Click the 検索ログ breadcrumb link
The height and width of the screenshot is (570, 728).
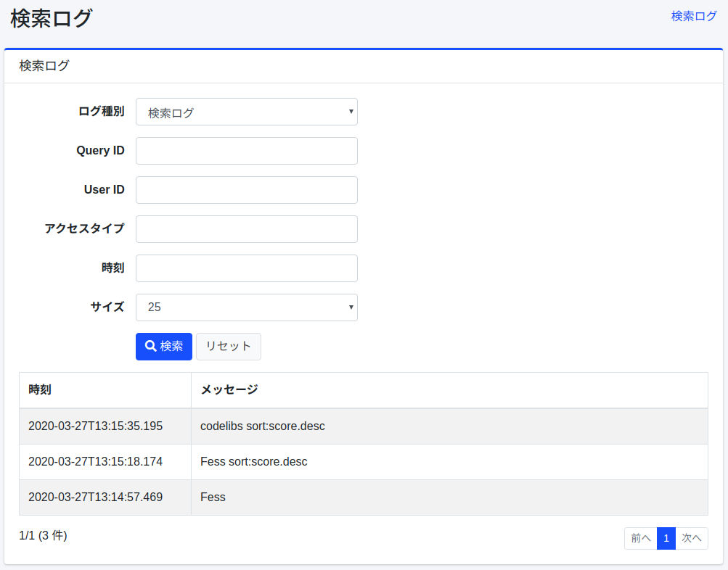(693, 16)
